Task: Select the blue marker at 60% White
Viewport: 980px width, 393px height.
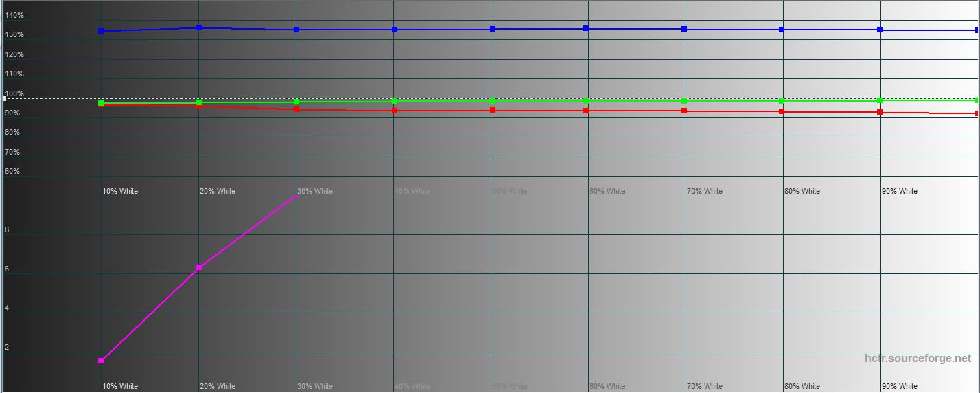Action: pos(586,28)
